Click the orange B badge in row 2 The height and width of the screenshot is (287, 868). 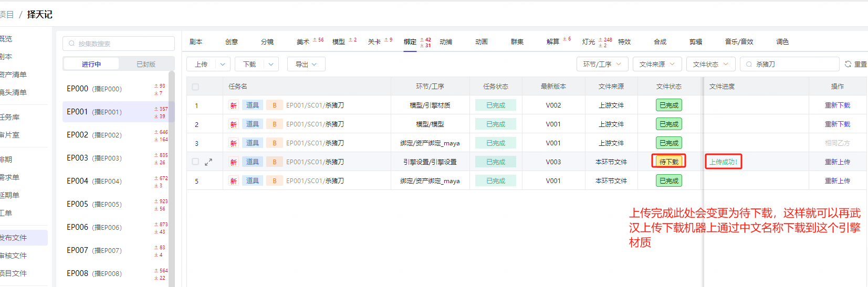274,124
